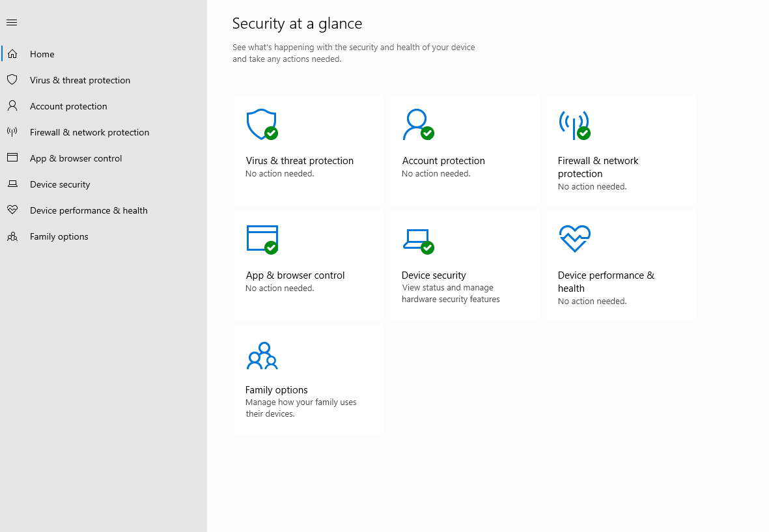Click the Device security laptop tile icon
This screenshot has width=769, height=532.
pos(417,240)
